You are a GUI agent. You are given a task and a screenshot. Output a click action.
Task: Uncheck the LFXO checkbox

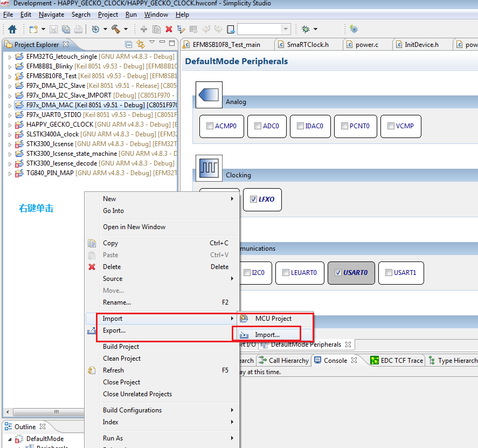pos(253,199)
